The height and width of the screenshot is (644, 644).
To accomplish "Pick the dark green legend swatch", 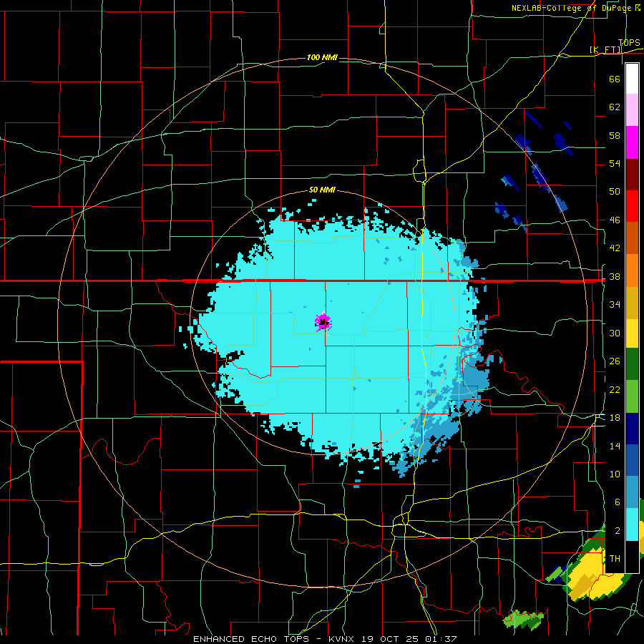I will click(x=632, y=364).
